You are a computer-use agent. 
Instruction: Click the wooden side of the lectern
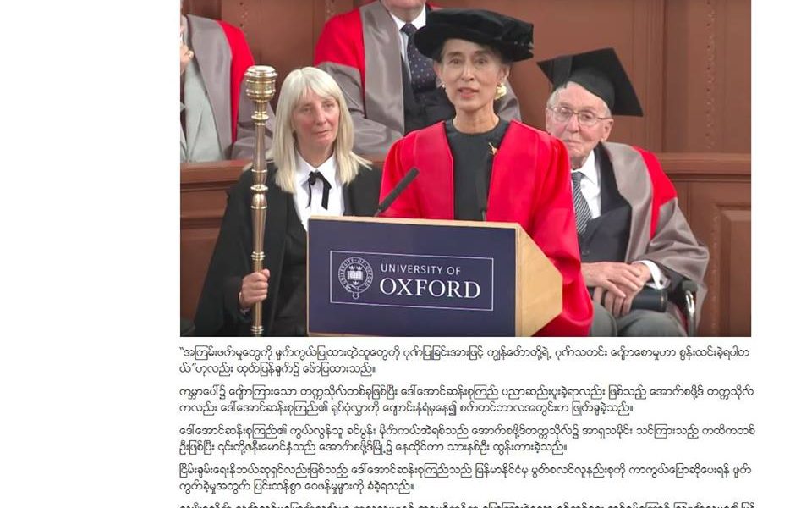tap(539, 283)
